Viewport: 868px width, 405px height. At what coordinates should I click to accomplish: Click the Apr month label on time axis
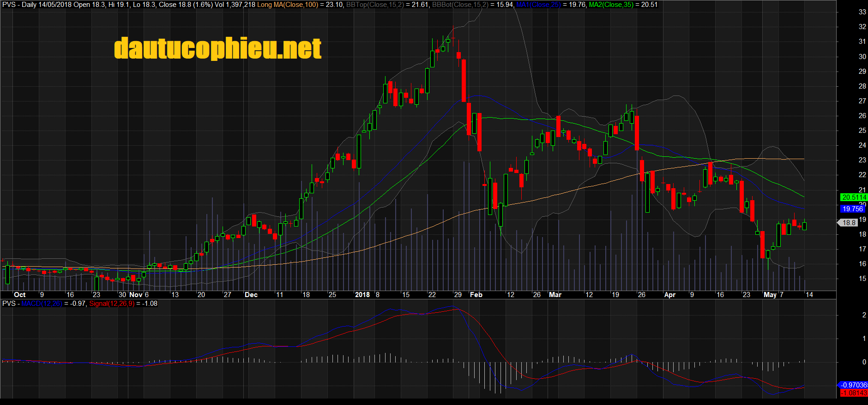point(670,295)
